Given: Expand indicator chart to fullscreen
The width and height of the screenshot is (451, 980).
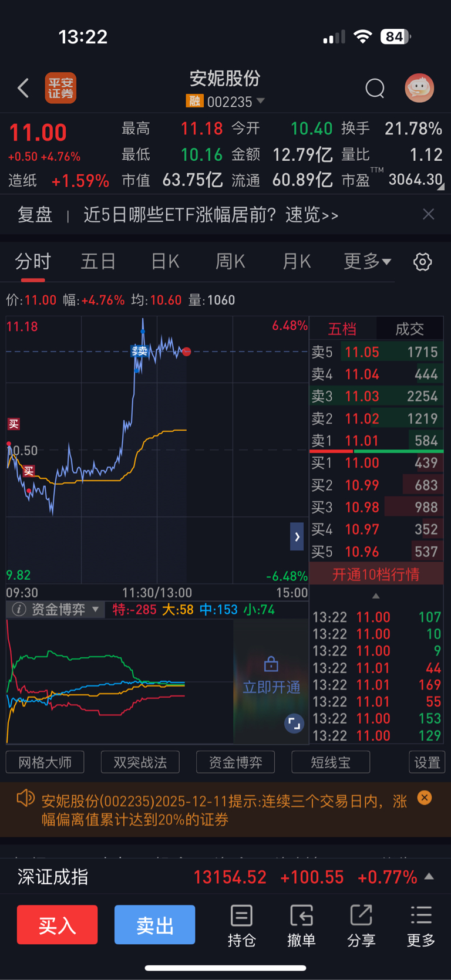Looking at the screenshot, I should coord(294,724).
